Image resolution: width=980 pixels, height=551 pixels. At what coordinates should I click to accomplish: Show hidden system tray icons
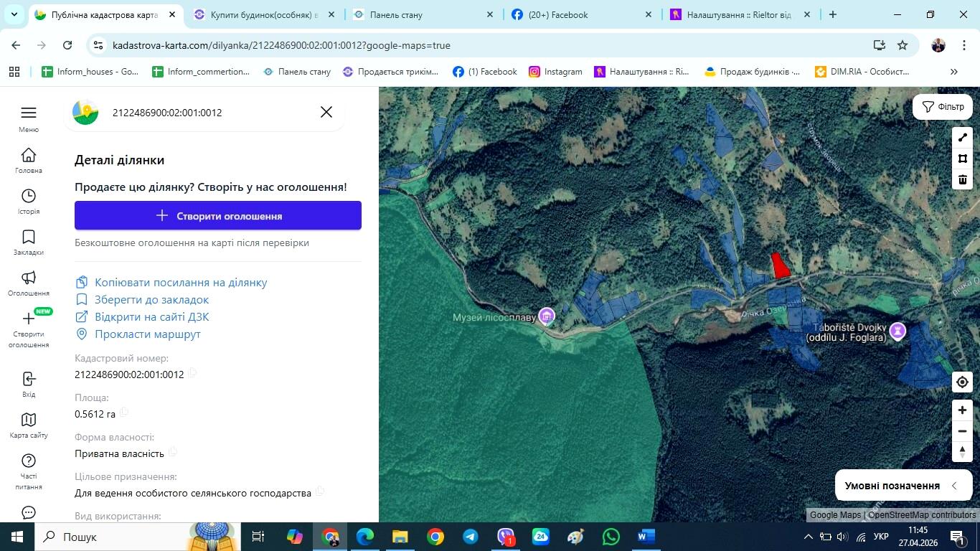(809, 537)
